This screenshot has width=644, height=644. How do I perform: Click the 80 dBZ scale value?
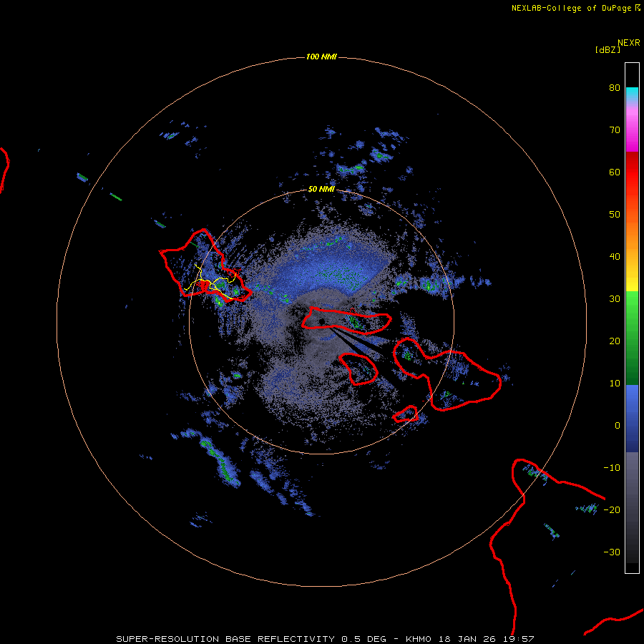coord(615,88)
